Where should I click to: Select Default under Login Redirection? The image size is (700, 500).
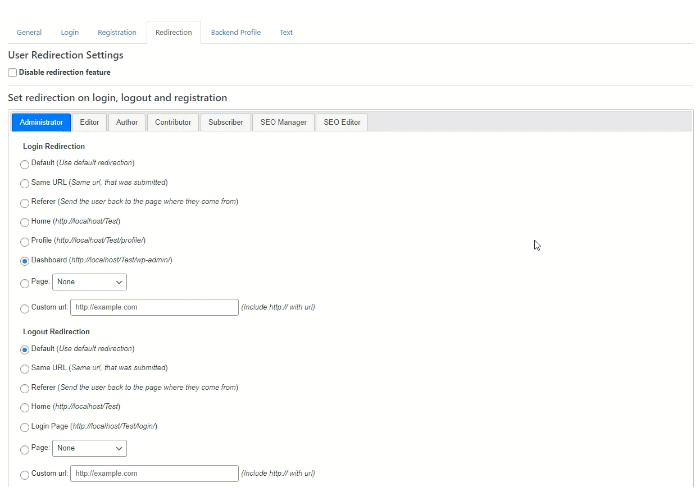tap(25, 164)
